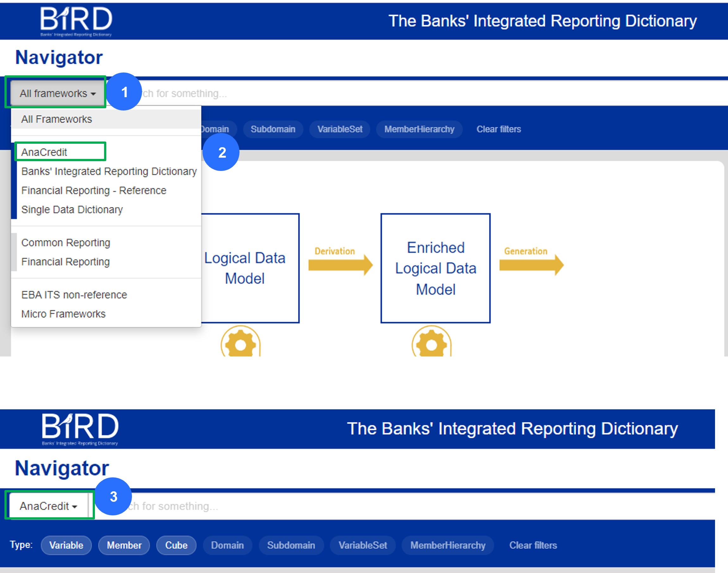Pick Micro Frameworks in the list
This screenshot has height=573, width=728.
(63, 314)
